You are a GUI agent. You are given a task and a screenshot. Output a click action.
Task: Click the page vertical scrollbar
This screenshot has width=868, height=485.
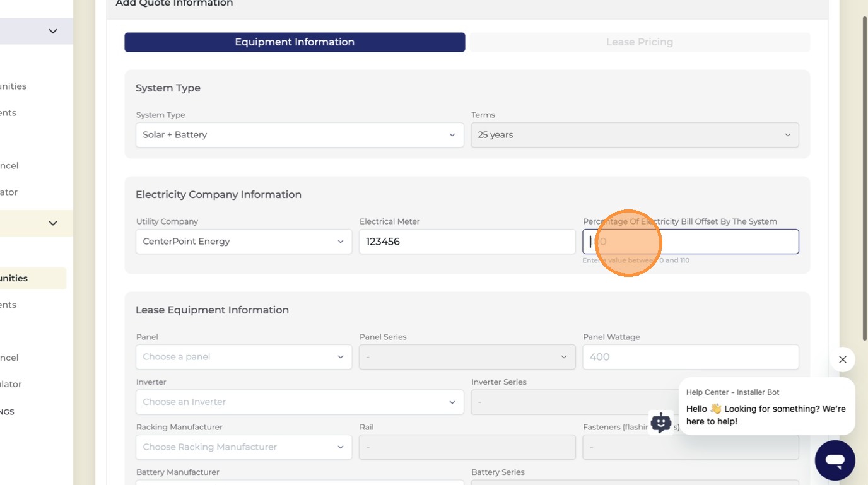pyautogui.click(x=865, y=178)
